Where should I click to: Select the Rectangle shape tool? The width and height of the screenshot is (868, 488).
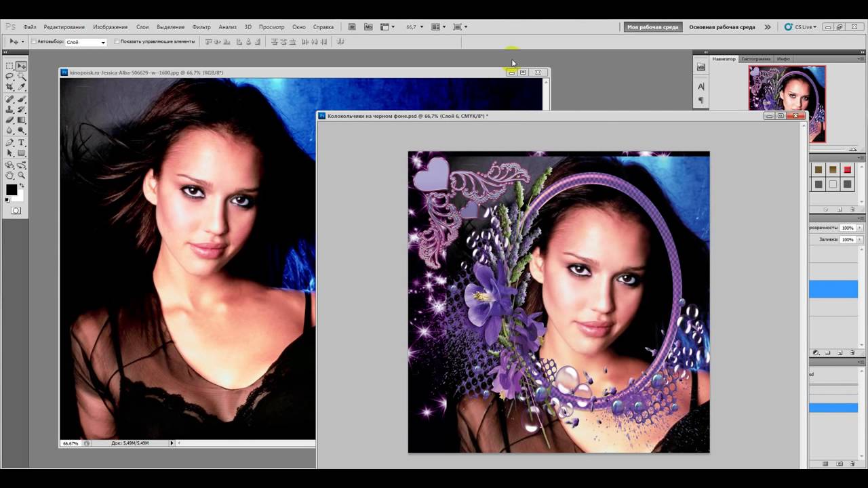click(x=22, y=153)
